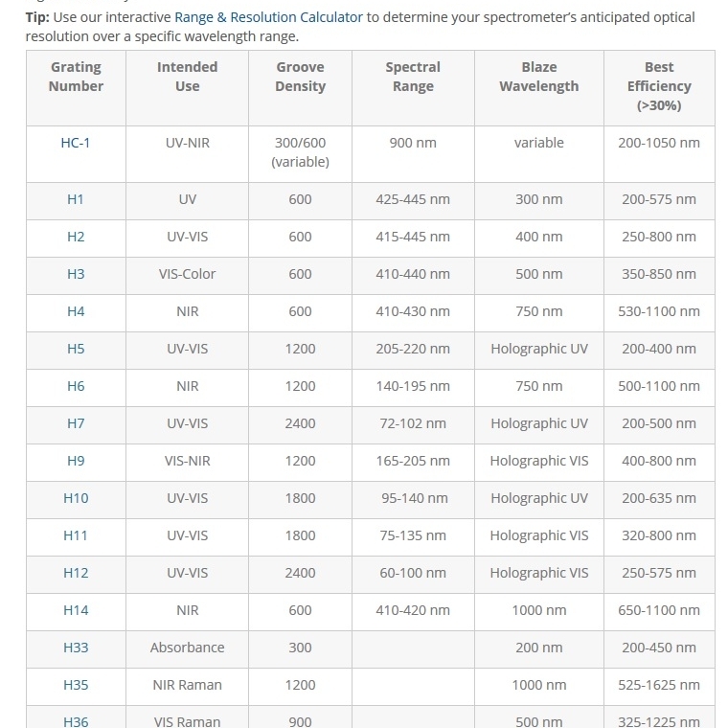Click the H14 grating link
Image resolution: width=728 pixels, height=728 pixels.
[76, 610]
